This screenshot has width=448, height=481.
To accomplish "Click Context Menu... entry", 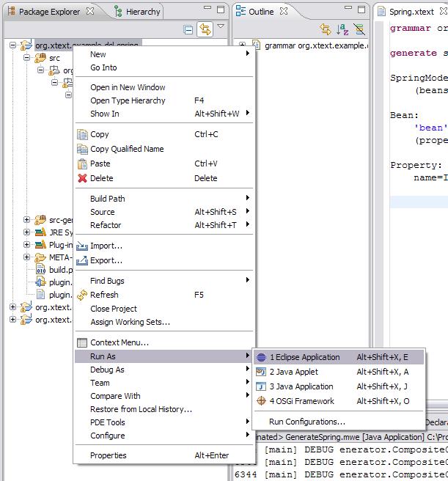I will pyautogui.click(x=164, y=342).
